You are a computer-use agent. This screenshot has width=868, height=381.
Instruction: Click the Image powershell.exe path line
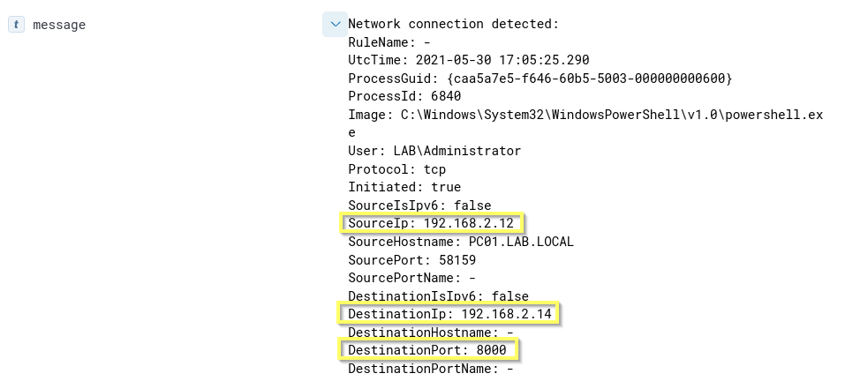(x=585, y=115)
